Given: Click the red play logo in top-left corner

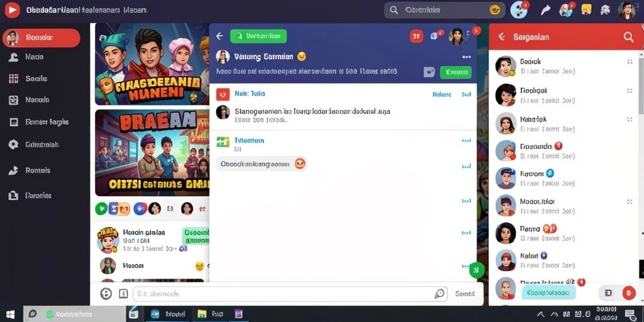Looking at the screenshot, I should (x=12, y=10).
